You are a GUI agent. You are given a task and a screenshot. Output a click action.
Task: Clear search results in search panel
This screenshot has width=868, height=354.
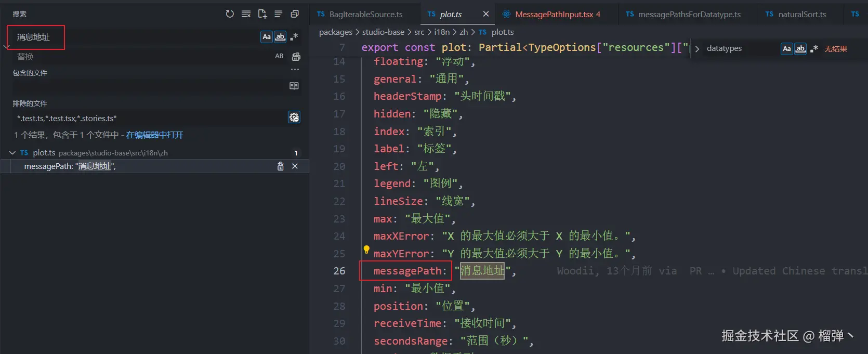(246, 14)
